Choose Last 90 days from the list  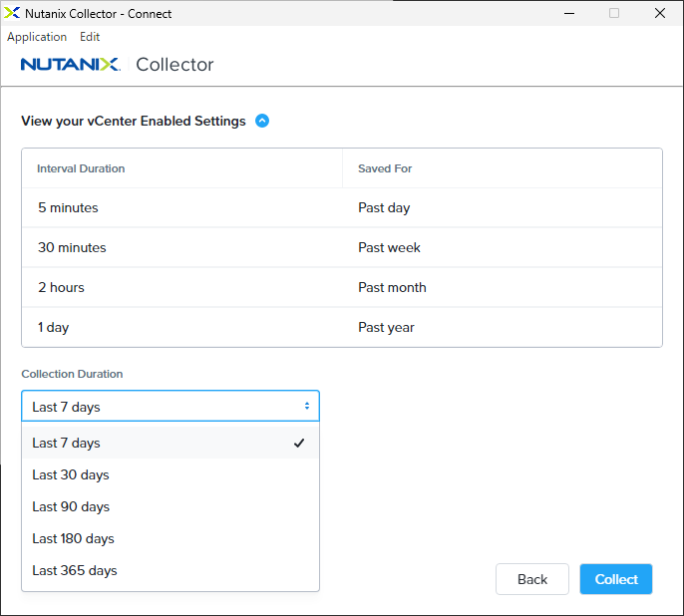pos(171,506)
